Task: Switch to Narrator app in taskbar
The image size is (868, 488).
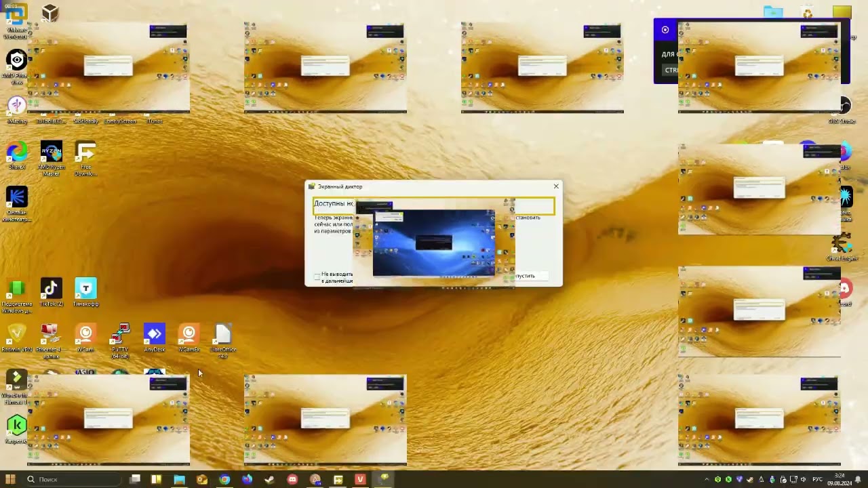Action: [x=384, y=479]
